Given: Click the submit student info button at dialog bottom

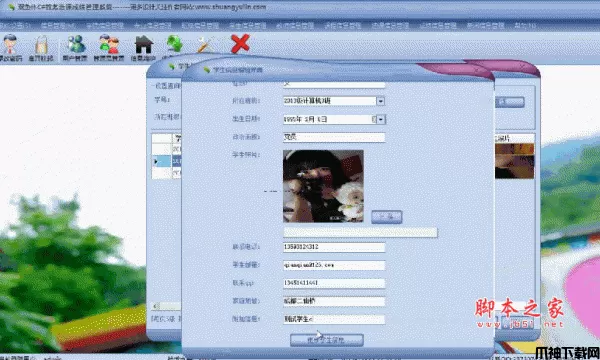Looking at the screenshot, I should (x=326, y=340).
